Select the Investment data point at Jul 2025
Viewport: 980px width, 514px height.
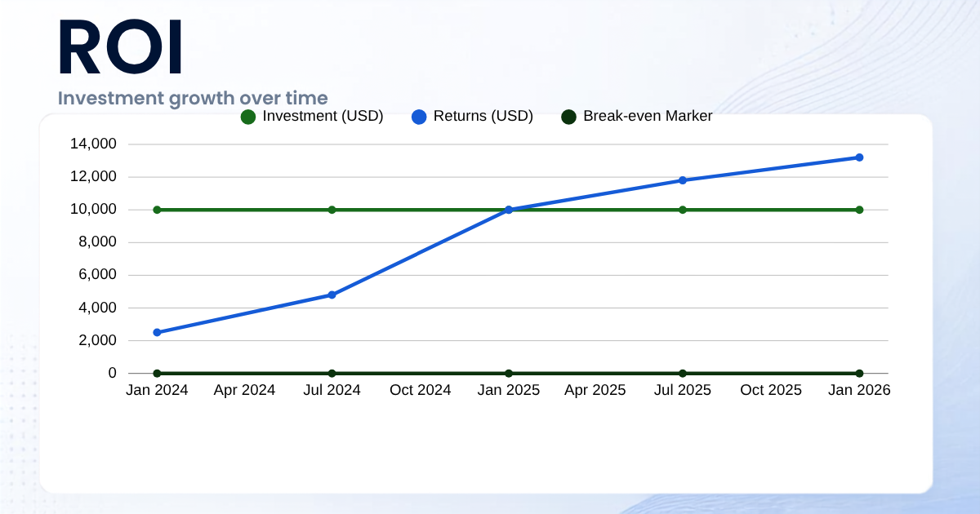click(x=683, y=210)
